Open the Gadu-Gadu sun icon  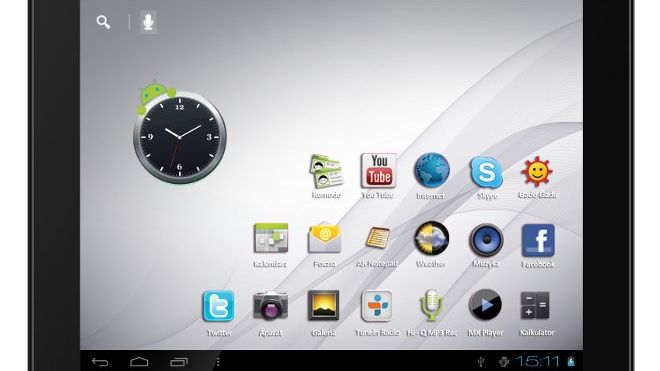(x=537, y=171)
